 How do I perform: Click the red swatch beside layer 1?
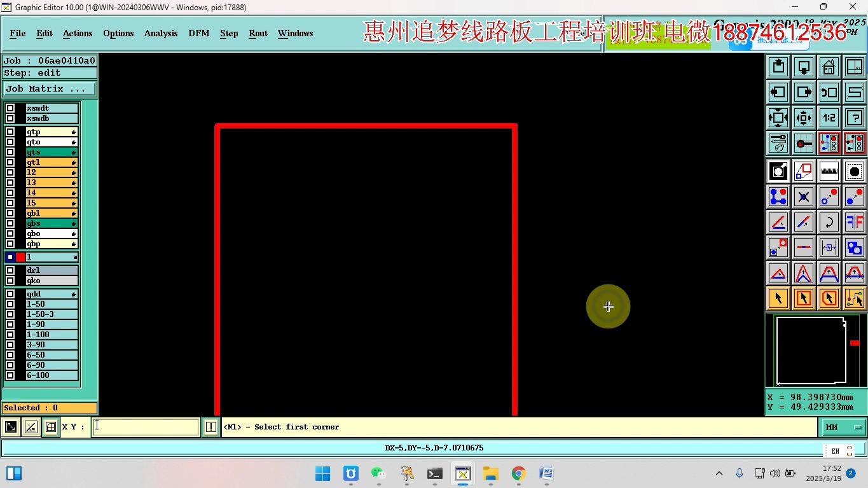point(20,256)
